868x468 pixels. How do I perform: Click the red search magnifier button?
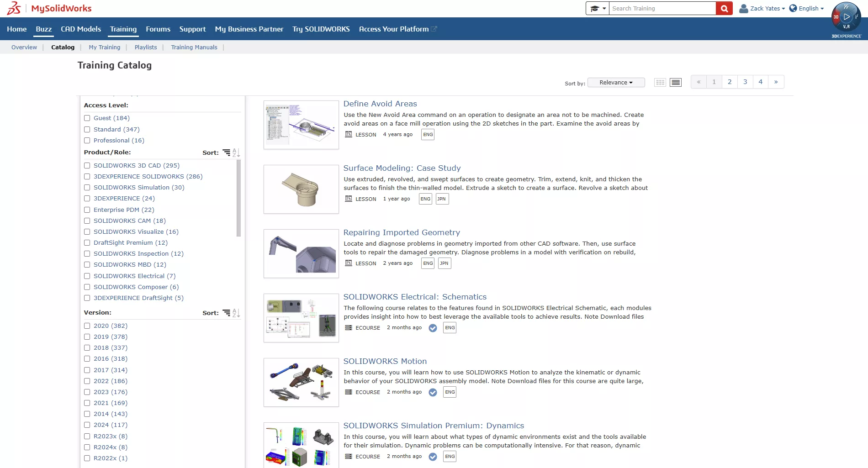pos(724,8)
